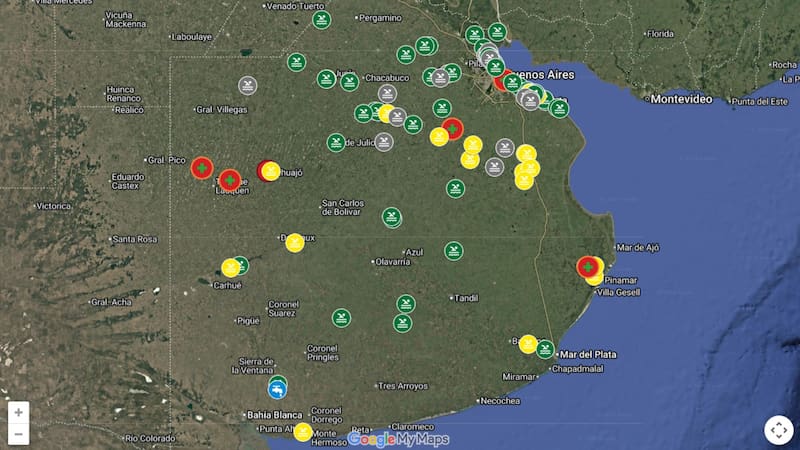Image resolution: width=800 pixels, height=450 pixels.
Task: Click the Montevideo city label on map
Action: point(680,99)
